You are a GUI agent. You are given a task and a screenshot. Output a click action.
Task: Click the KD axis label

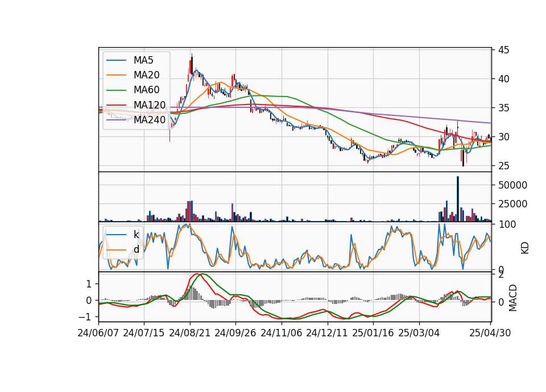point(525,248)
